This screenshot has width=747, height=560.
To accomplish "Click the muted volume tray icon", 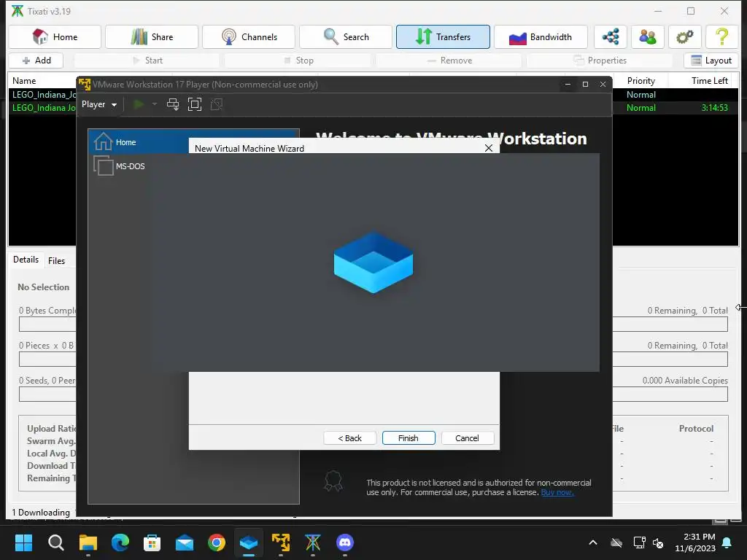I will 658,542.
